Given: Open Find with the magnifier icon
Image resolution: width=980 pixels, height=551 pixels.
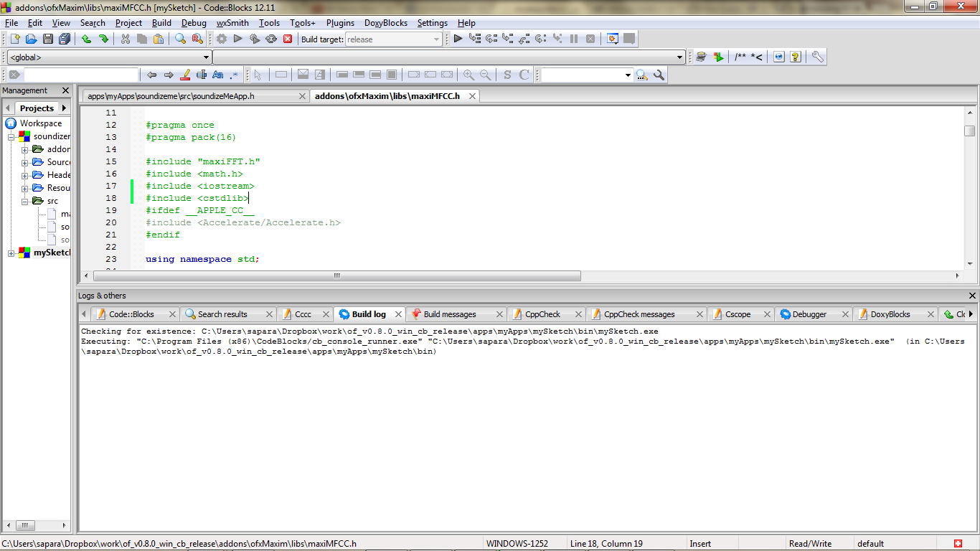Looking at the screenshot, I should [180, 39].
